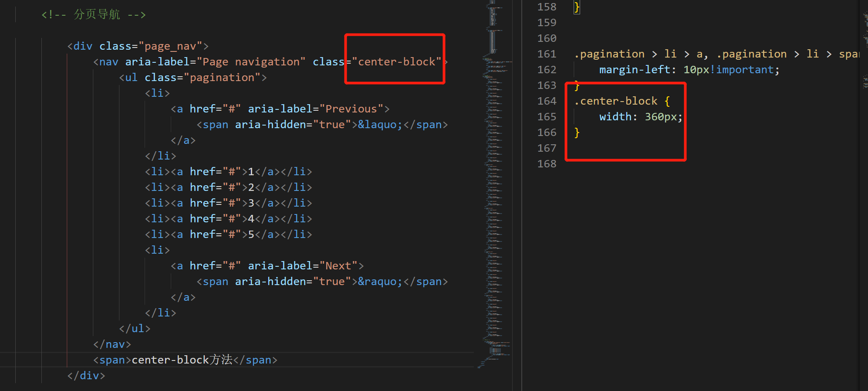Click the list item line for page 5
868x391 pixels.
coord(229,234)
